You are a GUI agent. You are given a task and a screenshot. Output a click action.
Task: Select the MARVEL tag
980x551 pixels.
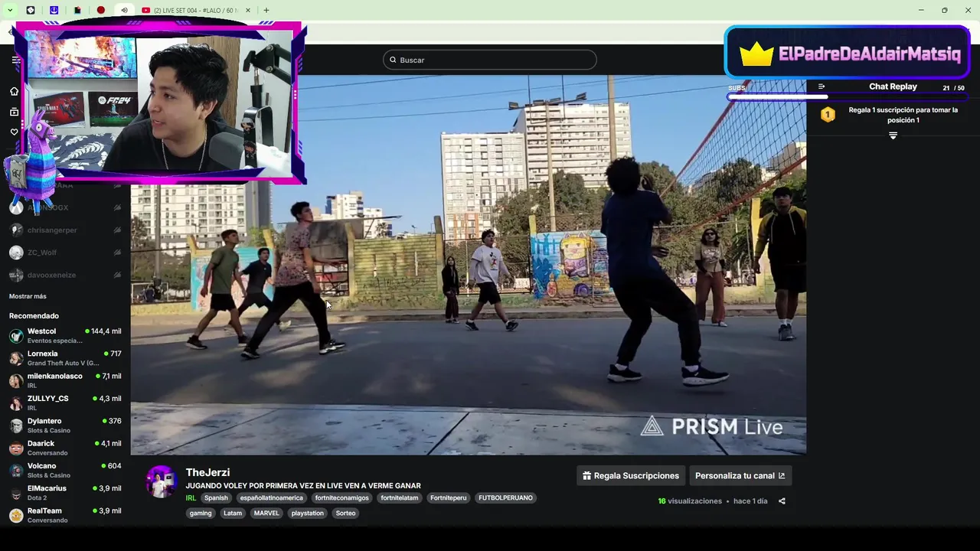pyautogui.click(x=266, y=514)
